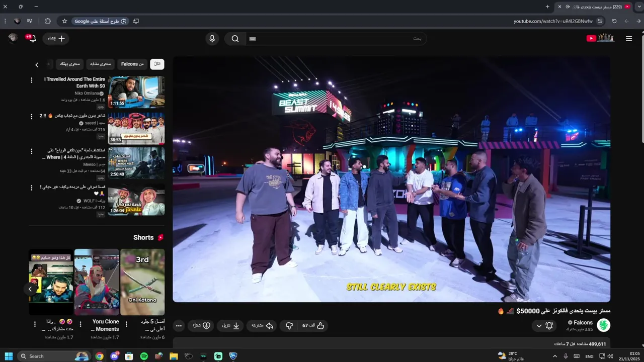Open the video title text
Image resolution: width=644 pixels, height=362 pixels.
[x=553, y=311]
